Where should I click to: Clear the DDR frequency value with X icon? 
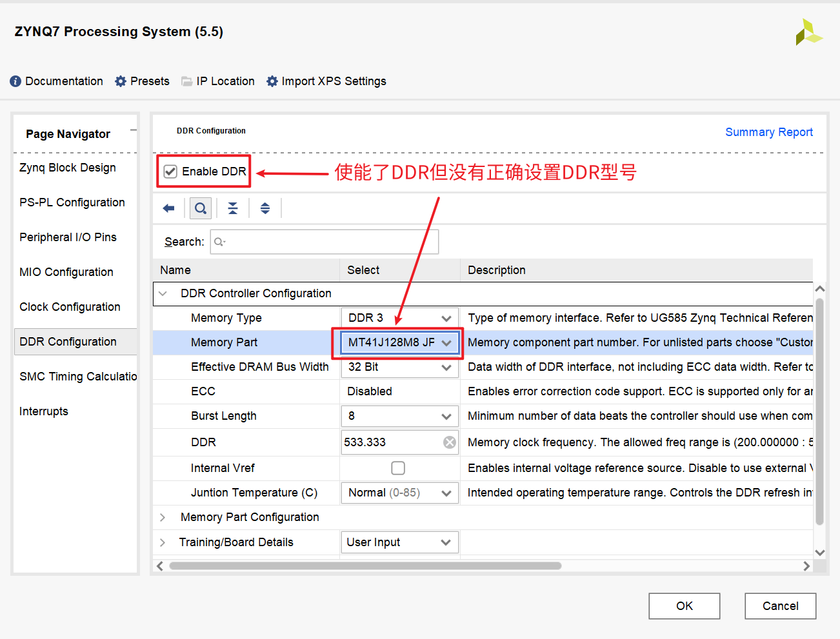pos(450,442)
